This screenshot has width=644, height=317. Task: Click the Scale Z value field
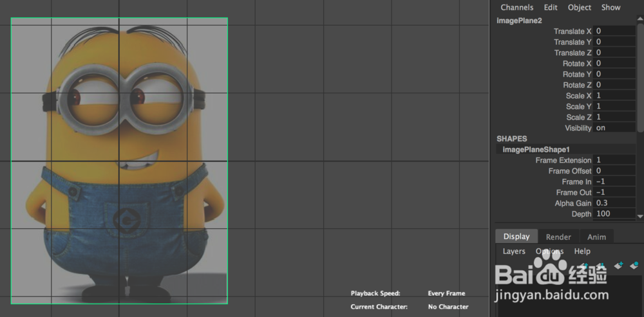coord(614,117)
